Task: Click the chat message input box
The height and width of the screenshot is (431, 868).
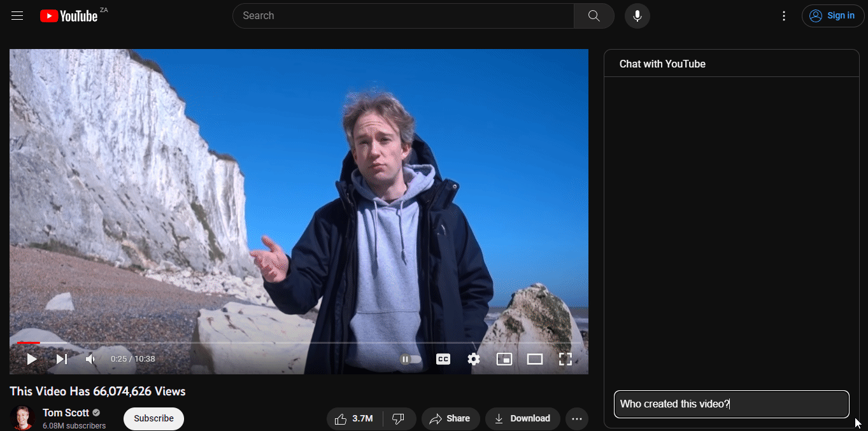Action: click(731, 404)
